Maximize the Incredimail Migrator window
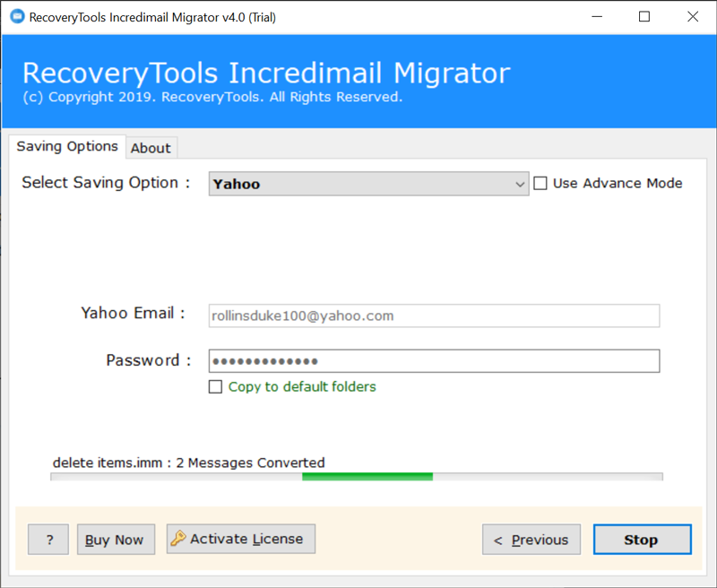Image resolution: width=717 pixels, height=588 pixels. (x=644, y=17)
